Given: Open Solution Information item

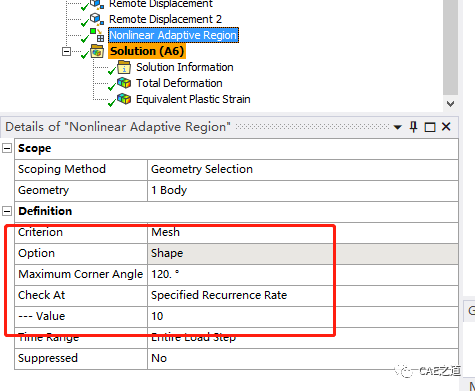Looking at the screenshot, I should point(185,67).
